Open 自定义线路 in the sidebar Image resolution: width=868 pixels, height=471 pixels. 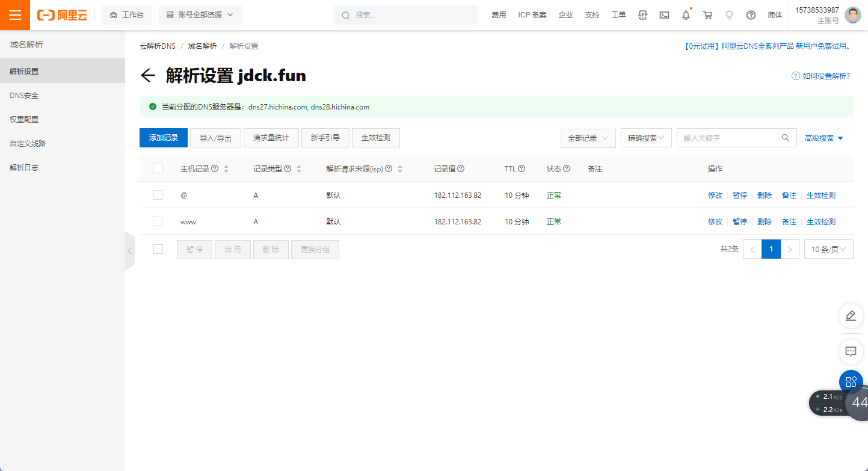(63, 143)
